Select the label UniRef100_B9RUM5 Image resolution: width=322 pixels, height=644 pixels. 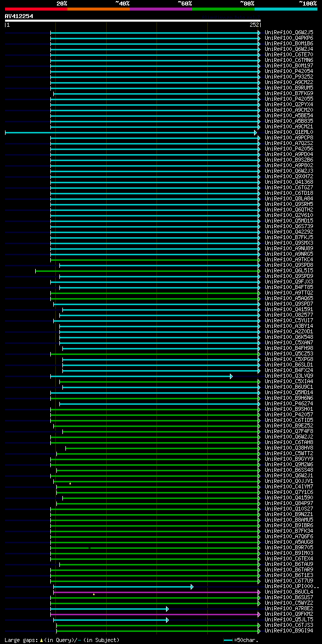point(289,88)
